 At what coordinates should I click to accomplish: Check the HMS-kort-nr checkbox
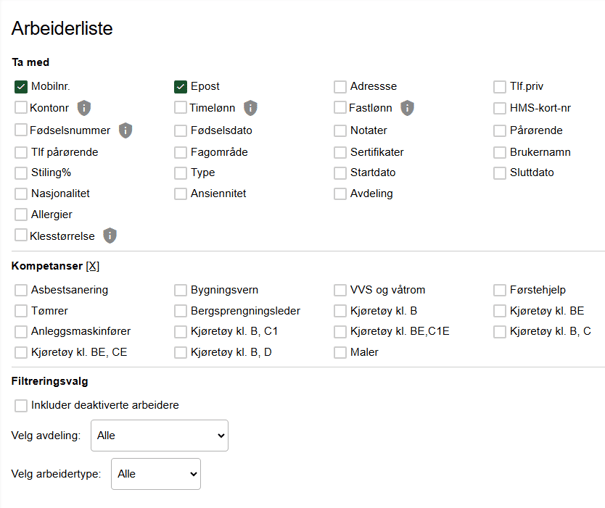pos(501,108)
